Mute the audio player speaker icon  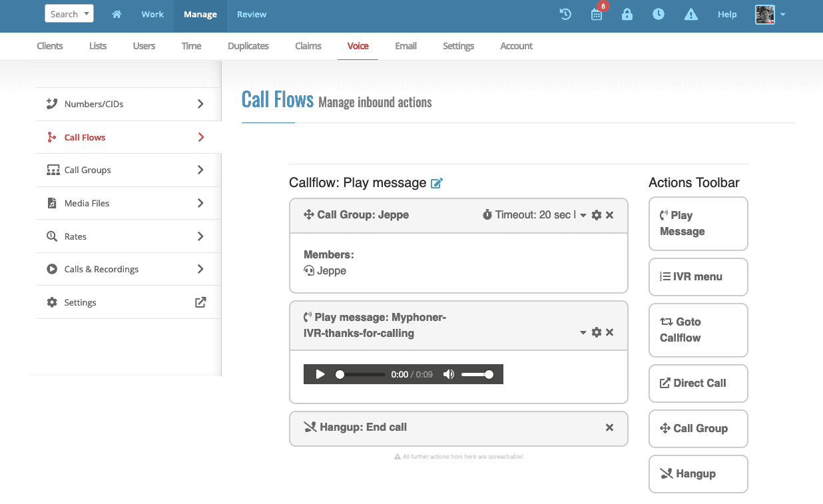pos(449,374)
